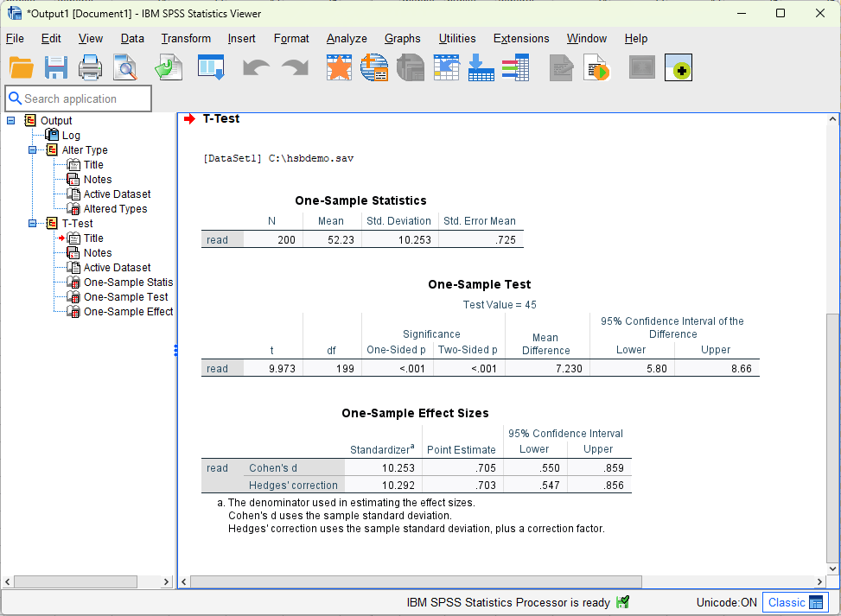Save the current output document
This screenshot has width=841, height=616.
pos(56,67)
